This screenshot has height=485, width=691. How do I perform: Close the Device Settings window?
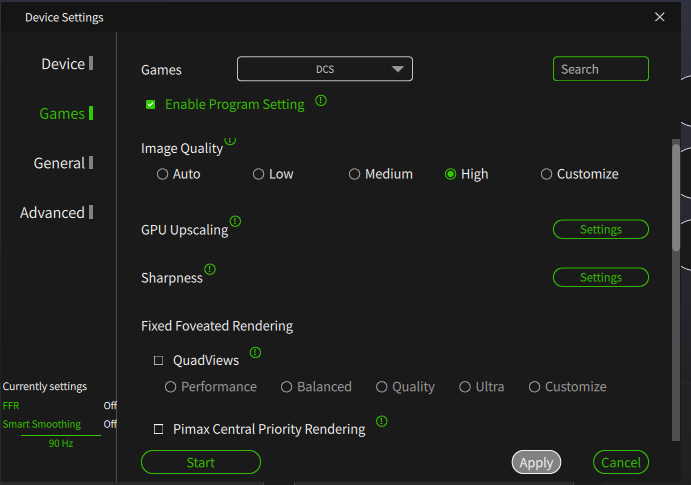coord(659,17)
